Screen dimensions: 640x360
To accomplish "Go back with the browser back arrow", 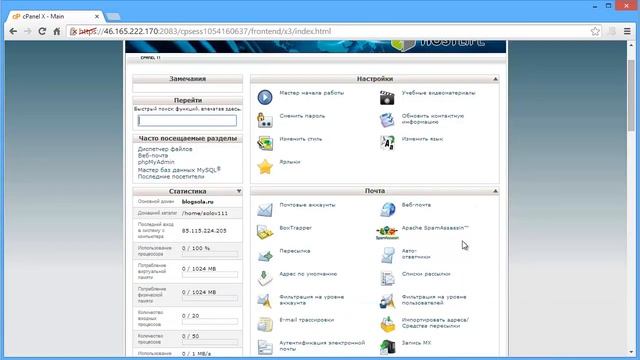I will pos(13,31).
